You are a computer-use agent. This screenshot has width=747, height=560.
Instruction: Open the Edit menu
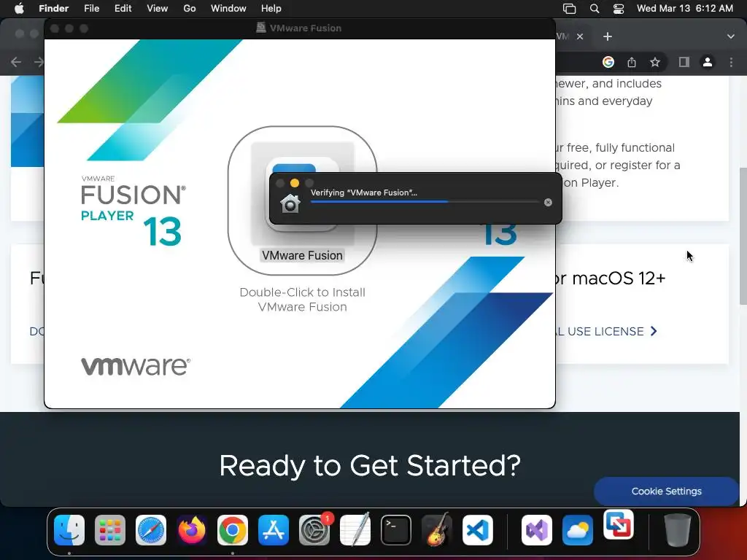click(x=123, y=9)
